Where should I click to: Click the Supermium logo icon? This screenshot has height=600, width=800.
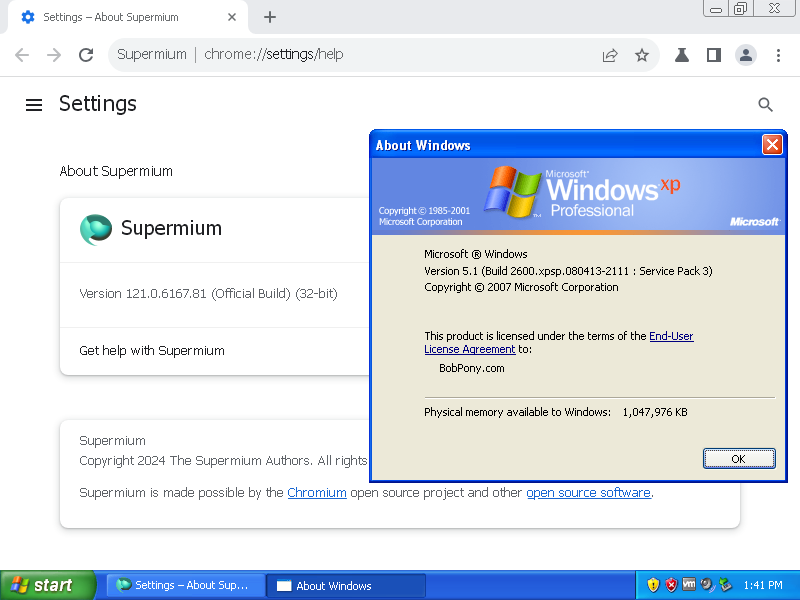pyautogui.click(x=96, y=229)
